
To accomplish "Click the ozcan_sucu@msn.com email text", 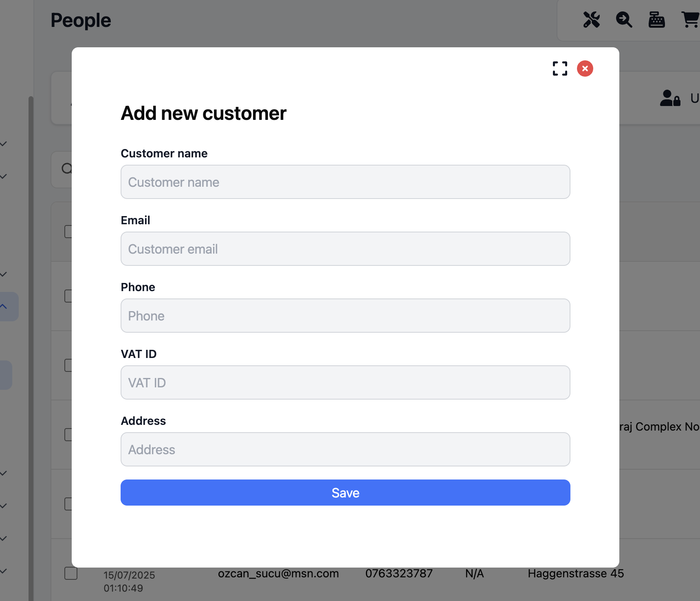I will point(278,574).
